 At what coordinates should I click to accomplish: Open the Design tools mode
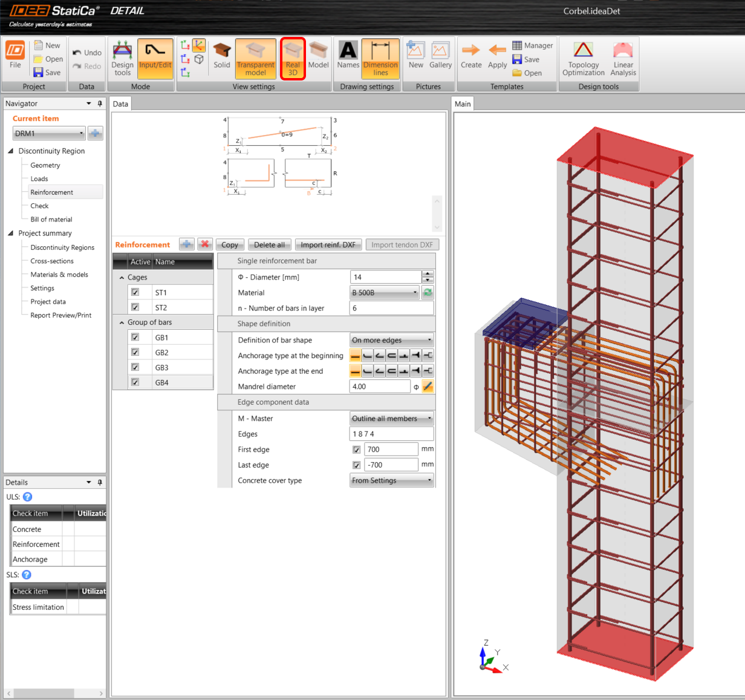pos(123,59)
